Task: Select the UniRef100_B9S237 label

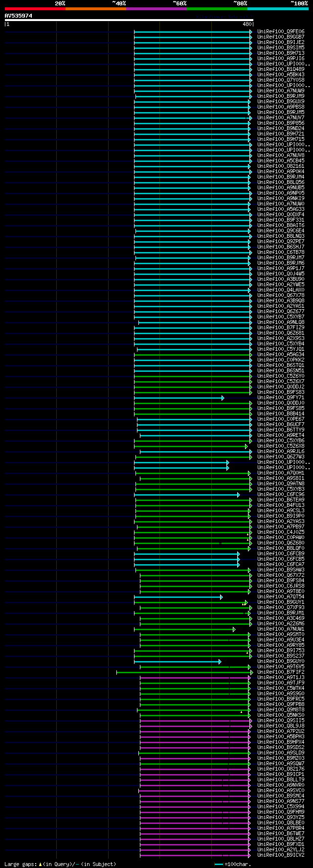Action: (x=281, y=656)
